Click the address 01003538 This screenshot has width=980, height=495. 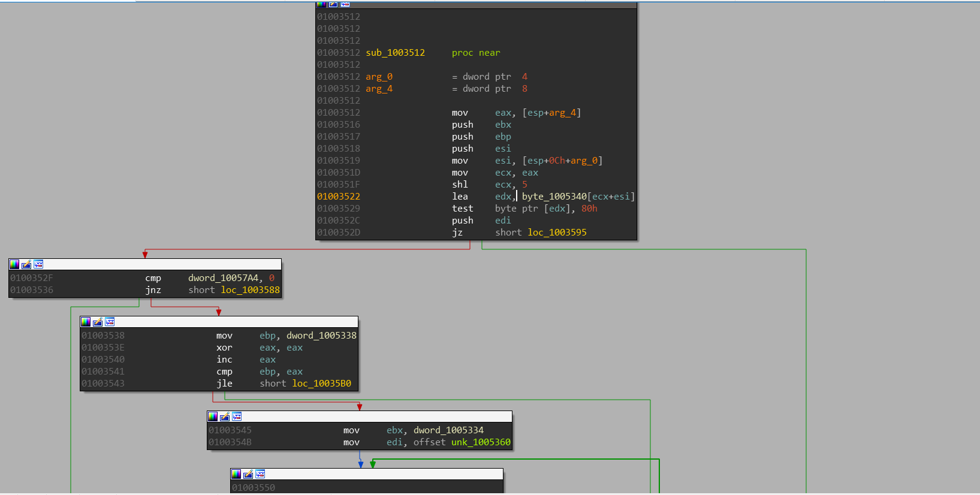tap(103, 336)
